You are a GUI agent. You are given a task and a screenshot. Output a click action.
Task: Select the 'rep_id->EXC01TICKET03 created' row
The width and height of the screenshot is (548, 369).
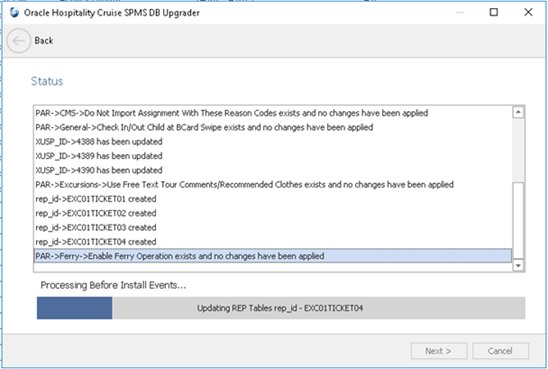click(273, 227)
